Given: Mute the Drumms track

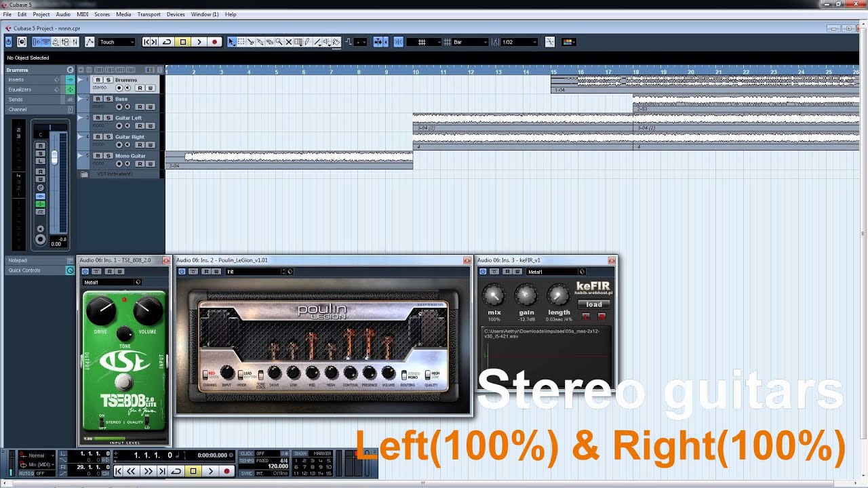Looking at the screenshot, I should 98,80.
